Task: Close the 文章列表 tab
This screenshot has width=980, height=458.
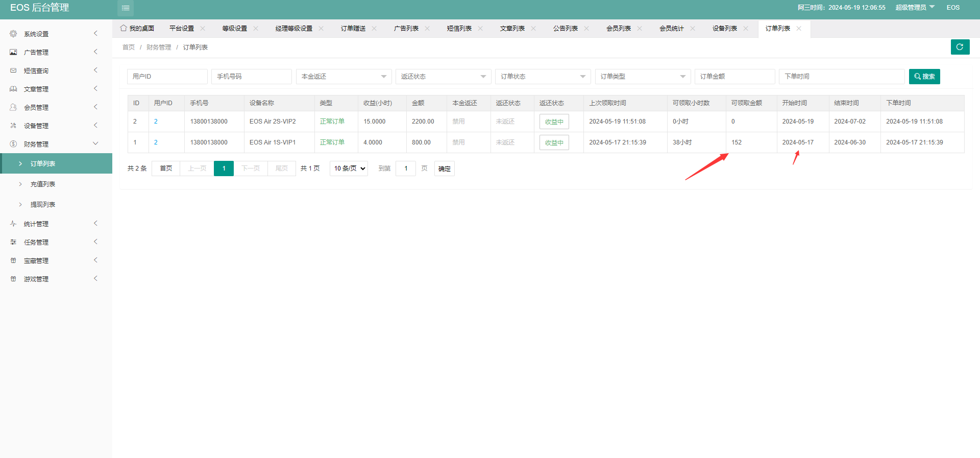Action: (533, 29)
